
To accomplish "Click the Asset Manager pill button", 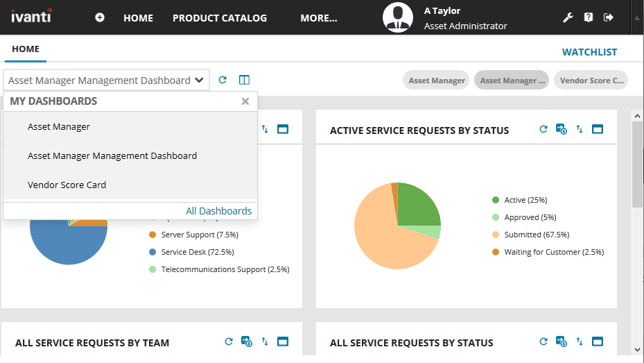I will pyautogui.click(x=437, y=81).
